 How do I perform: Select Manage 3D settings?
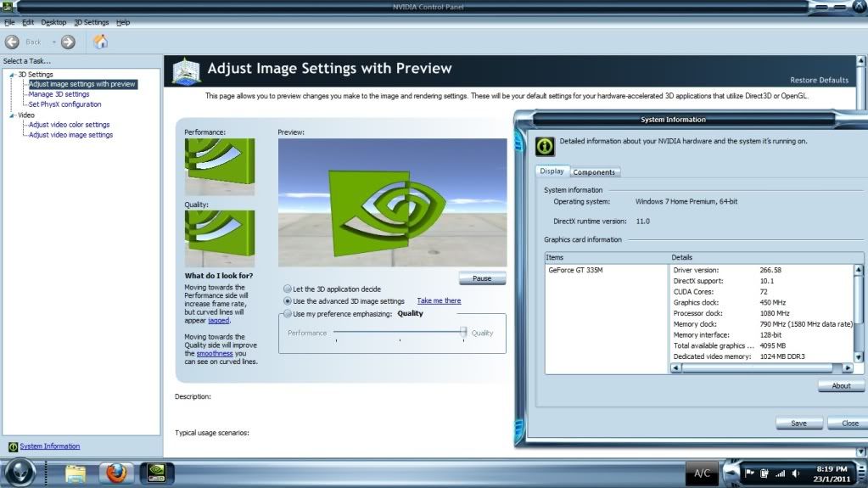pos(59,94)
